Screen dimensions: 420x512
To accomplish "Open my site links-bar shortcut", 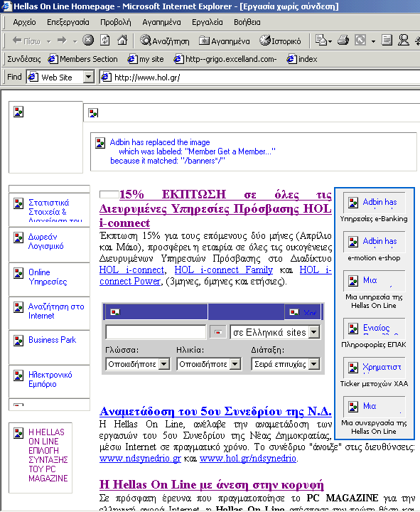I will pyautogui.click(x=146, y=59).
